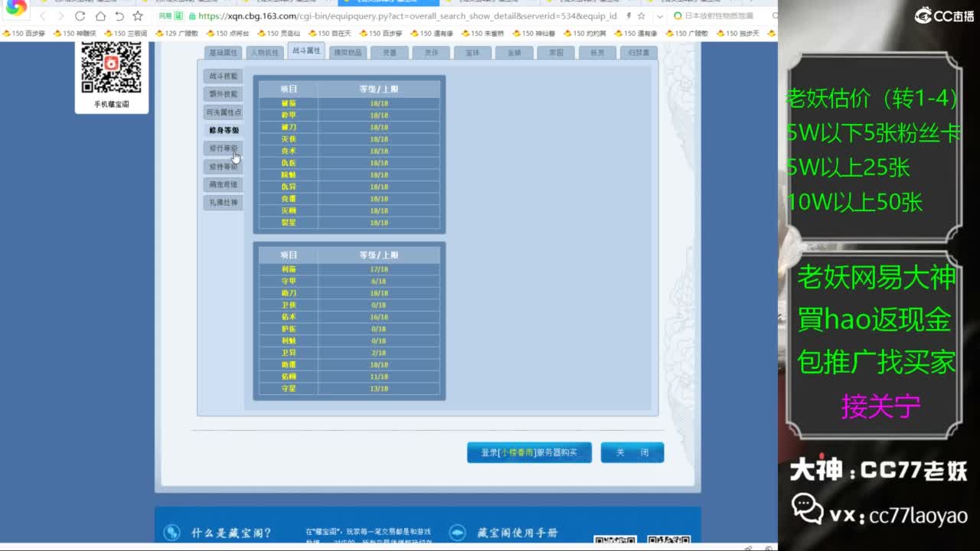Bookmark this page with the toolbar star
The image size is (980, 551).
tap(138, 16)
